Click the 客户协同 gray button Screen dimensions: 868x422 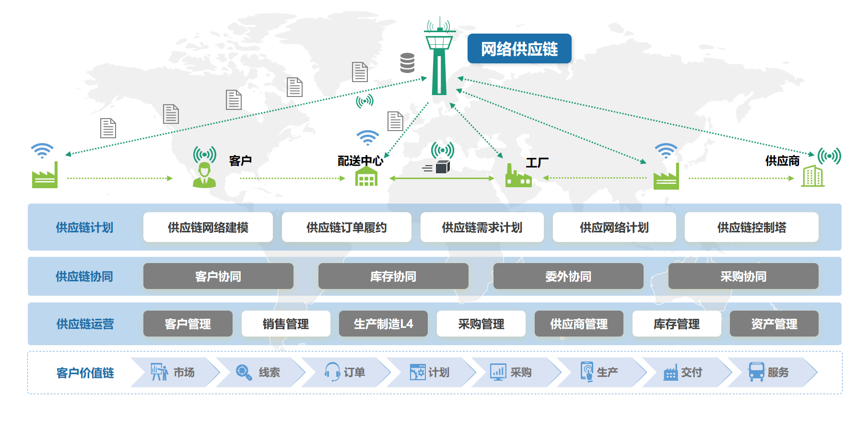tap(218, 277)
